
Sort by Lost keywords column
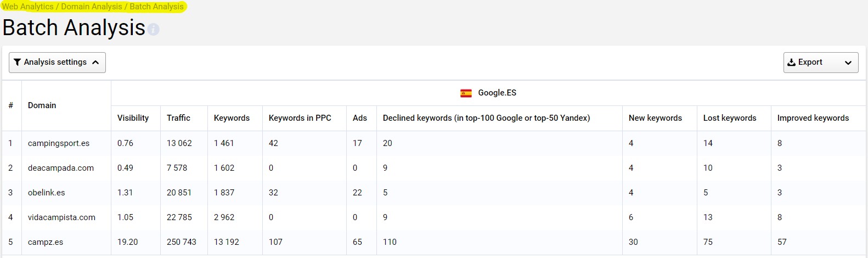(730, 118)
